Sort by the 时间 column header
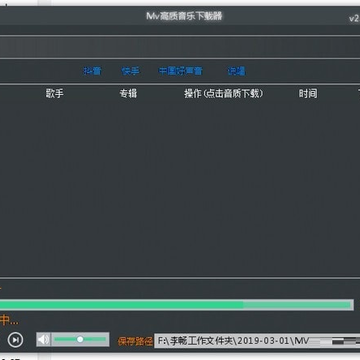This screenshot has height=360, width=360. click(x=308, y=93)
